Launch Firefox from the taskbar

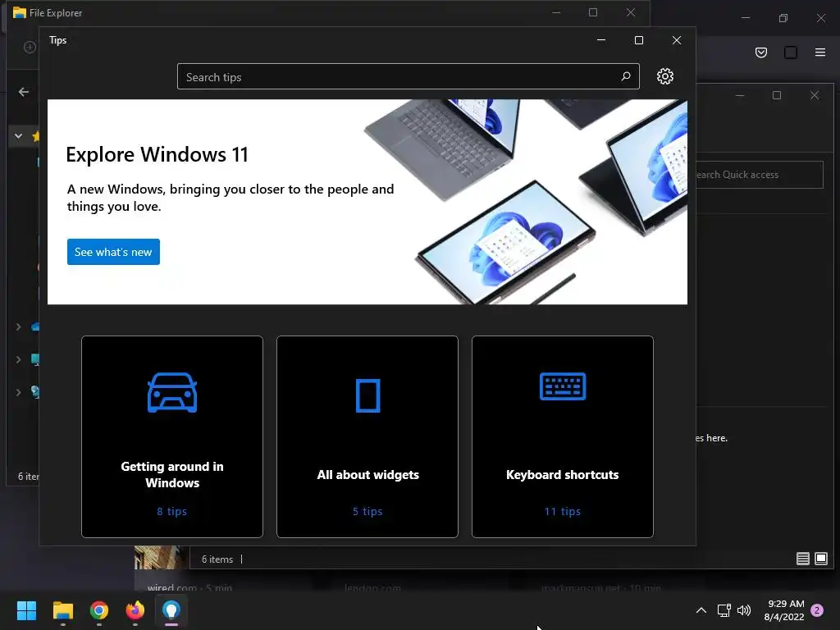point(135,610)
